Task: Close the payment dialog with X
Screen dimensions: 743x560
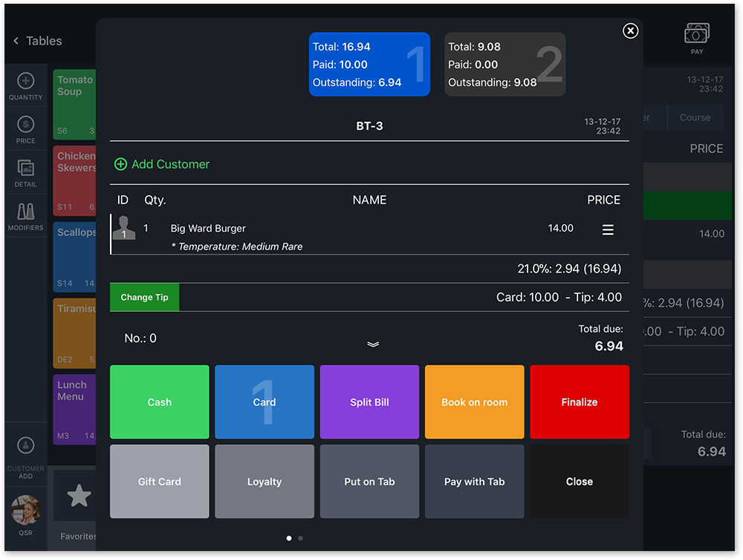Action: coord(630,30)
